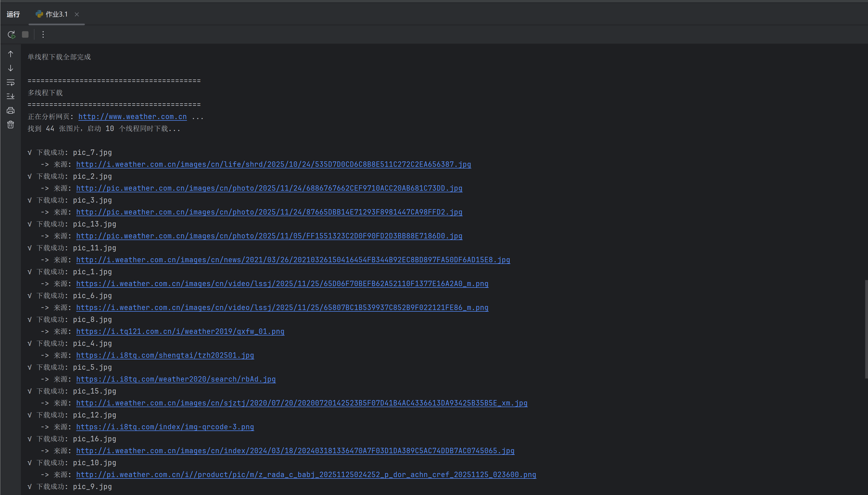The width and height of the screenshot is (868, 495).
Task: Select the 作业3.1 run tab
Action: click(x=56, y=14)
